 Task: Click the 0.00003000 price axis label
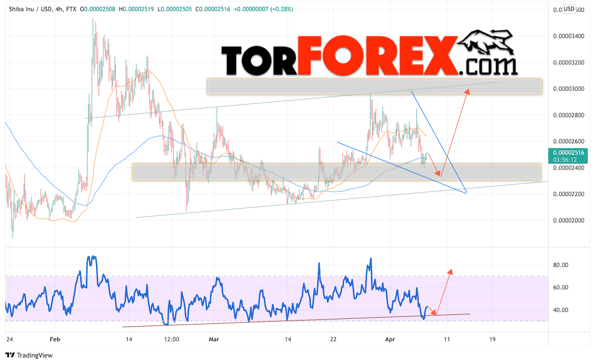pyautogui.click(x=568, y=89)
